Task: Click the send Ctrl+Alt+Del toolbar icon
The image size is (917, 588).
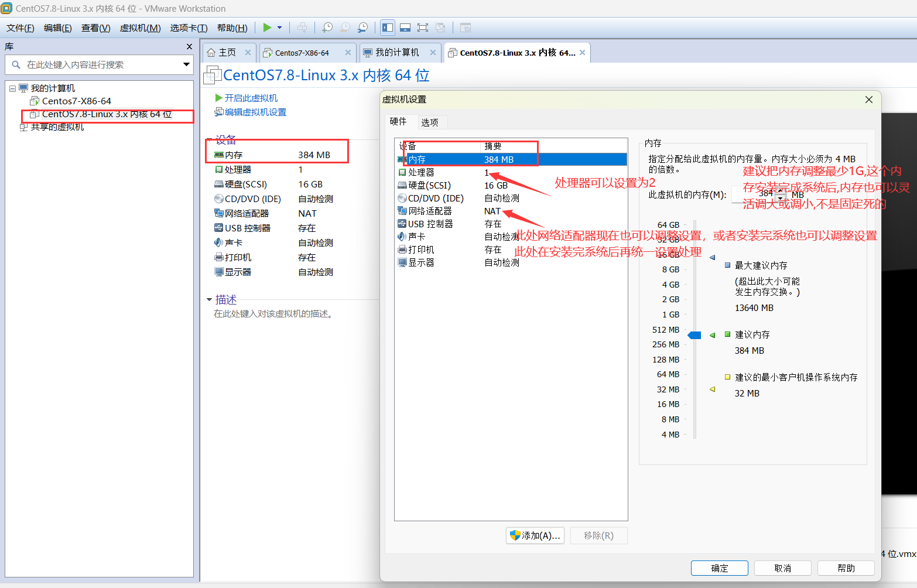Action: point(302,28)
